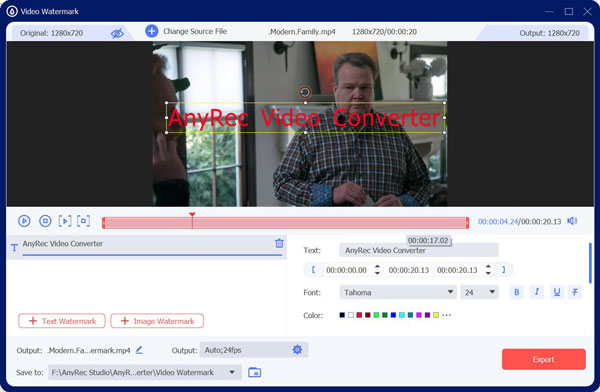Viewport: 600px width, 392px height.
Task: Add an Image Watermark
Action: pyautogui.click(x=157, y=321)
